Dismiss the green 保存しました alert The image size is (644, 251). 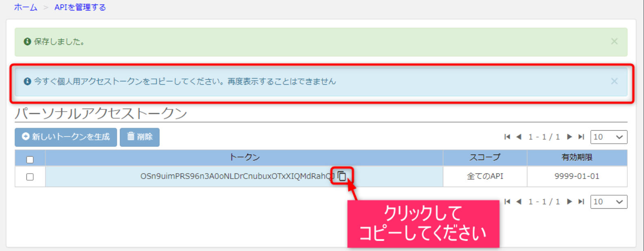pyautogui.click(x=614, y=41)
